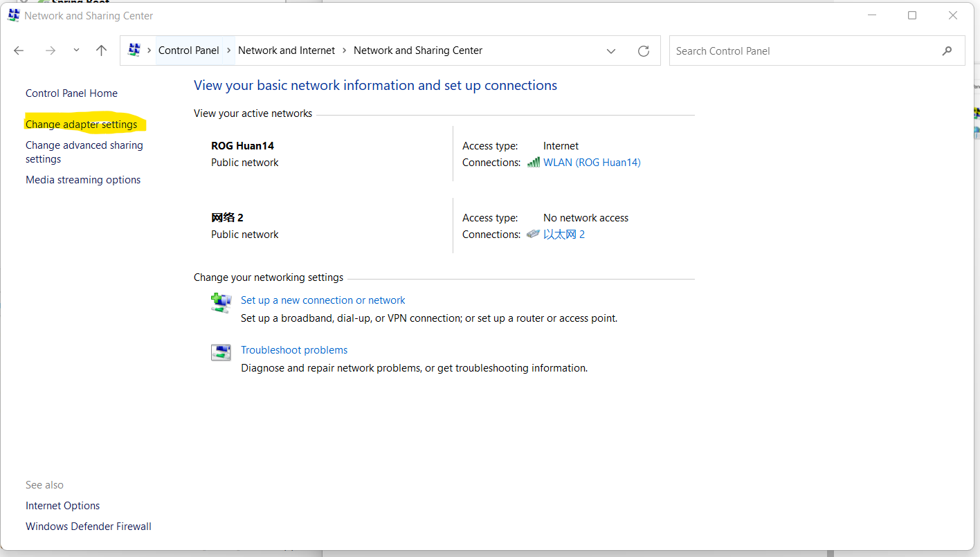Screen dimensions: 980x557
Task: Select the ROG Huan14 network name
Action: [242, 146]
